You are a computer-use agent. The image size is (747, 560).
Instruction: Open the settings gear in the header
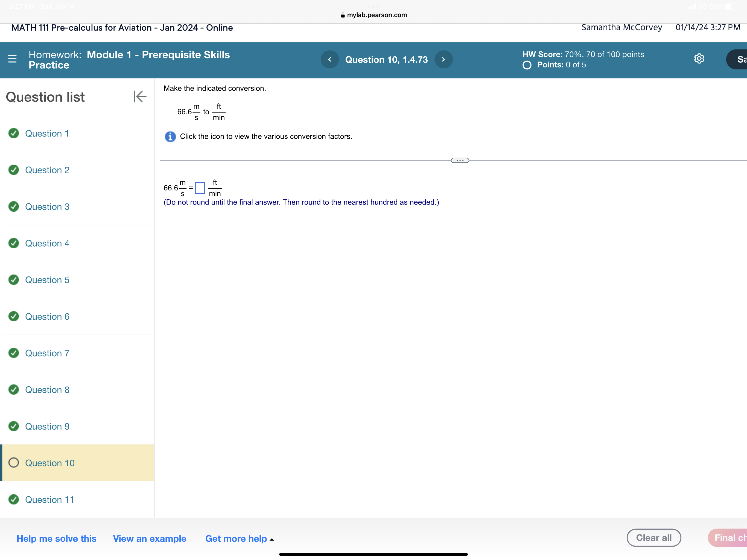tap(699, 59)
